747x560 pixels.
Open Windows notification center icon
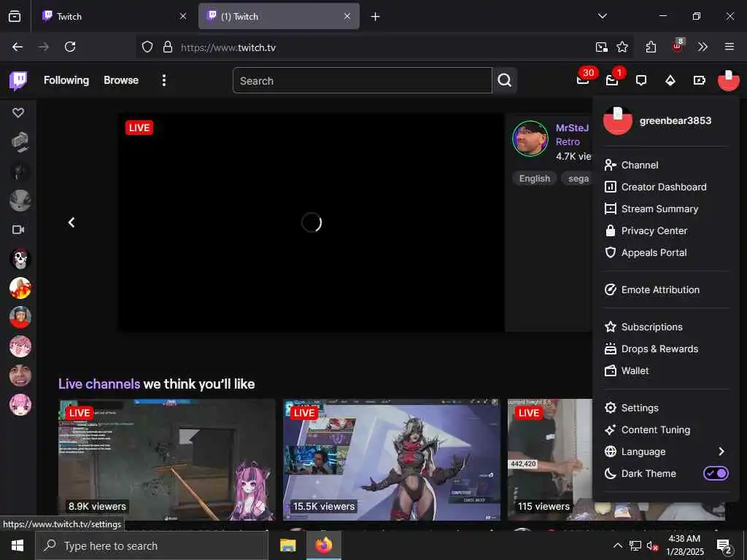[x=724, y=545]
